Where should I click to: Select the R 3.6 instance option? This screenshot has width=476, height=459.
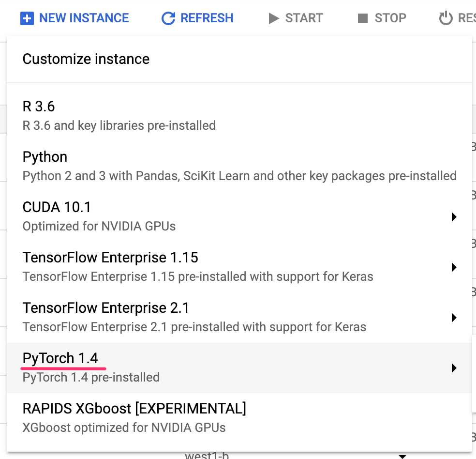(40, 106)
